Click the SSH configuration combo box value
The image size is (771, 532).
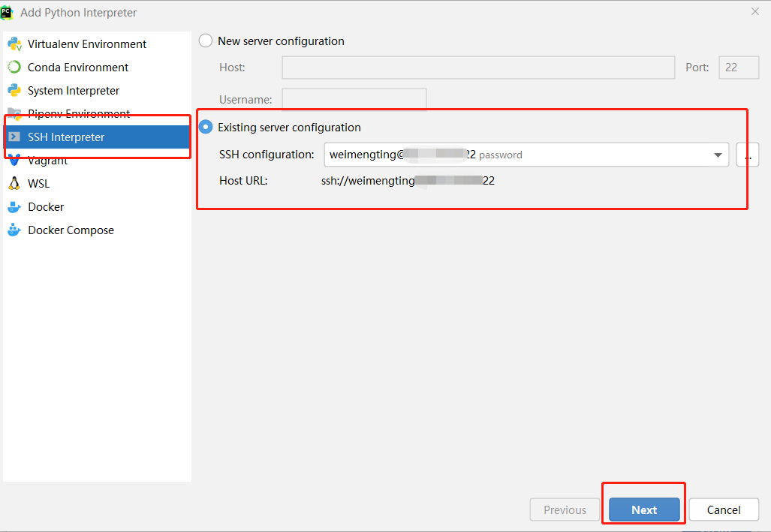[x=526, y=155]
